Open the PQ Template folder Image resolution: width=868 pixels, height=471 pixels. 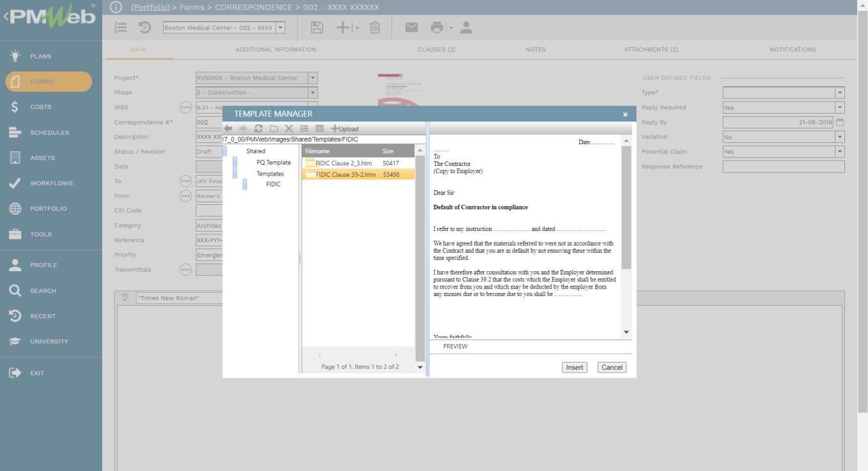point(274,162)
